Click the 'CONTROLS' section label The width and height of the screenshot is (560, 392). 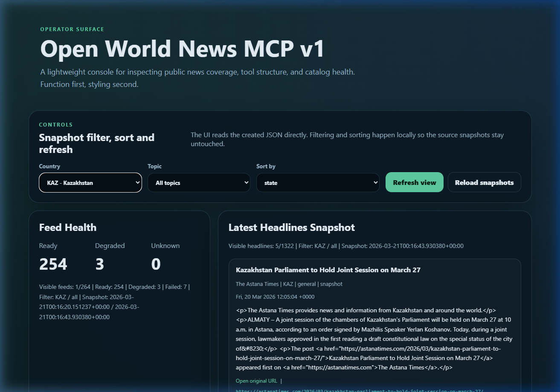[x=56, y=125]
